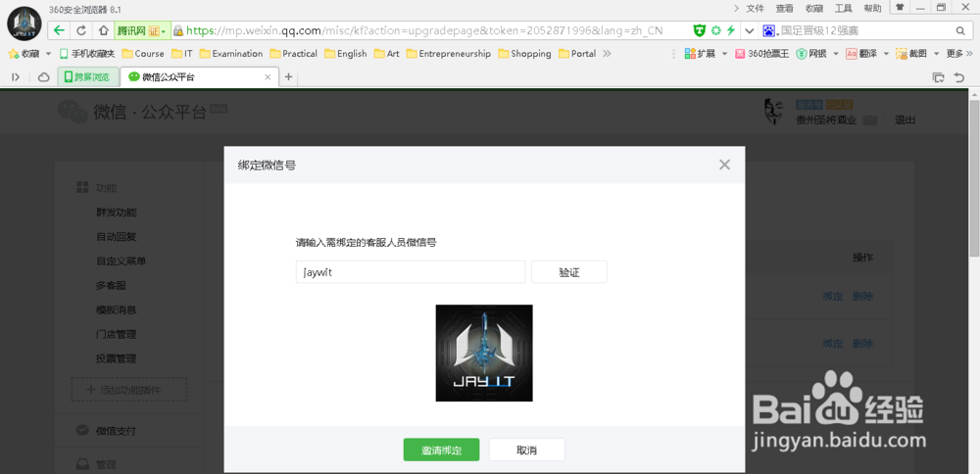980x474 pixels.
Task: Open 群发功能 in sidebar
Action: pyautogui.click(x=117, y=213)
